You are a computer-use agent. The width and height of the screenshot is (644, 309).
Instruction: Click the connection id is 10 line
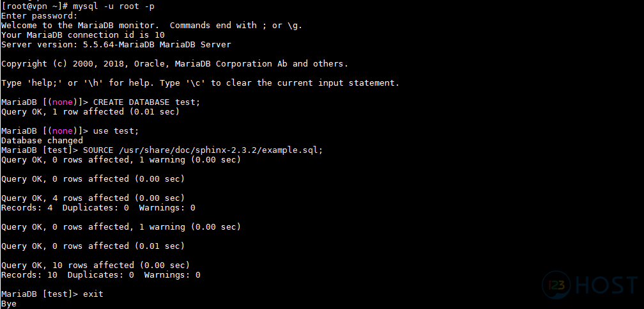(x=83, y=35)
